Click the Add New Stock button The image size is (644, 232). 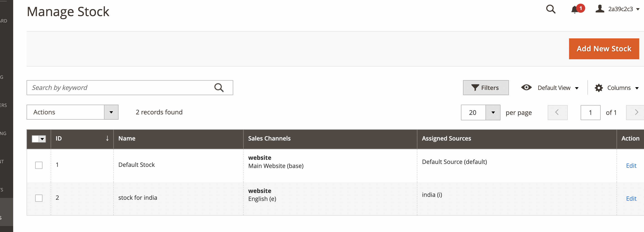604,49
